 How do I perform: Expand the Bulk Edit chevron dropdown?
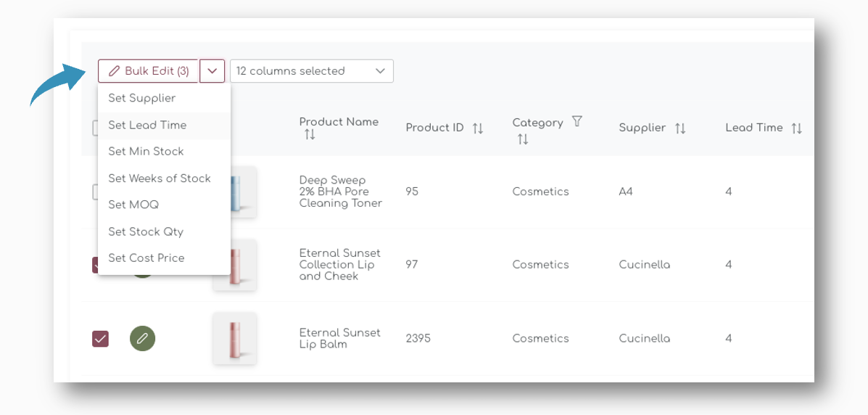(x=212, y=71)
